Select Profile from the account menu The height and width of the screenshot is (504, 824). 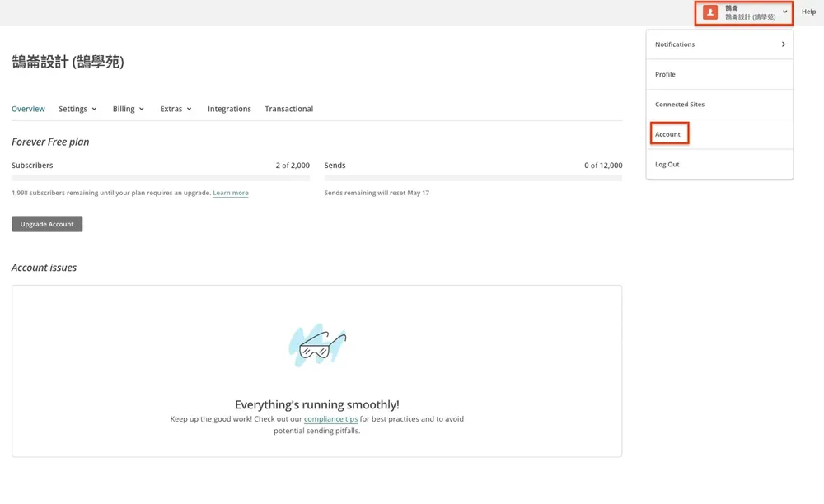tap(719, 74)
